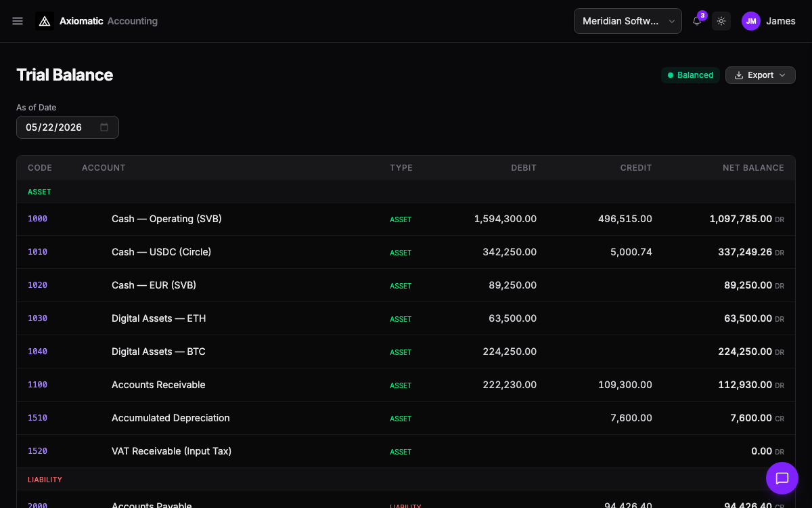Viewport: 812px width, 508px height.
Task: Click Cash — Operating (SVB) account name
Action: pyautogui.click(x=166, y=219)
